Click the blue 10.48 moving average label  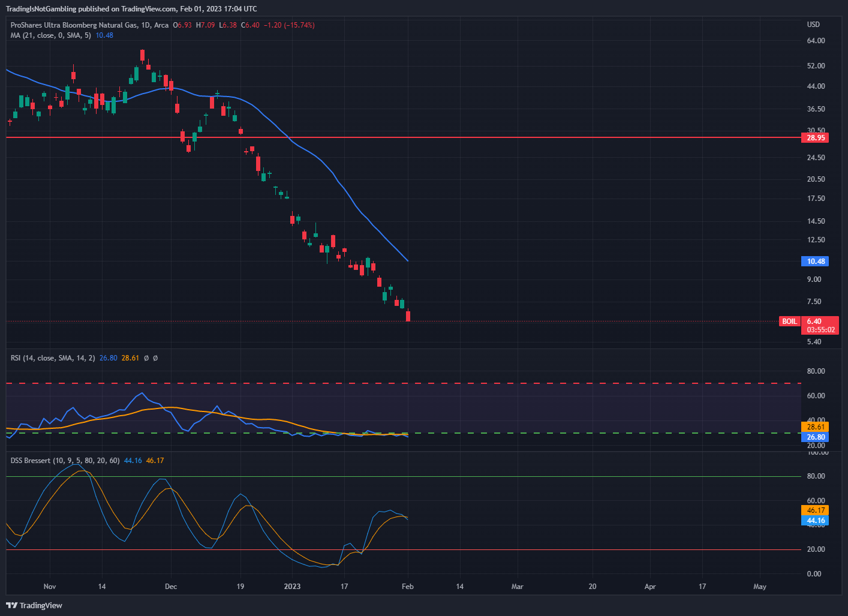pos(816,262)
